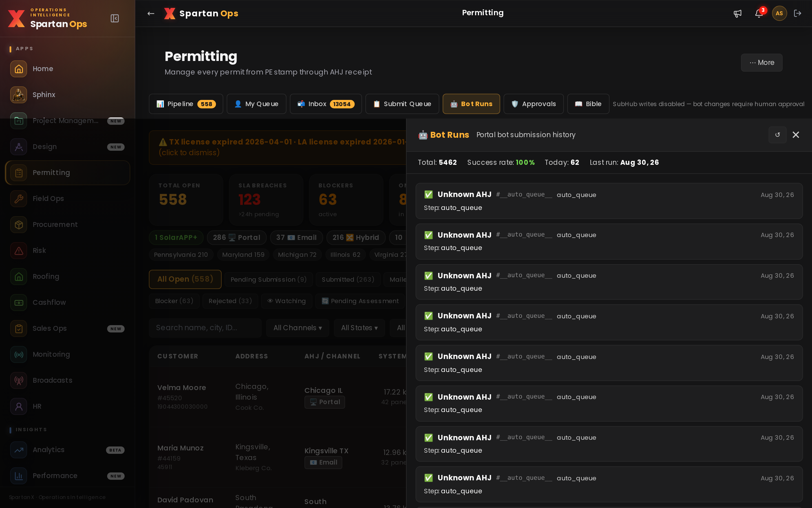This screenshot has height=508, width=812.
Task: Collapse the sidebar panel icon
Action: (115, 18)
